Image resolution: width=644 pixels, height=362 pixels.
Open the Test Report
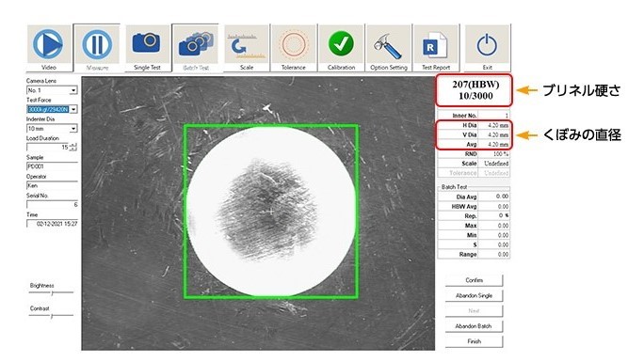tap(436, 48)
